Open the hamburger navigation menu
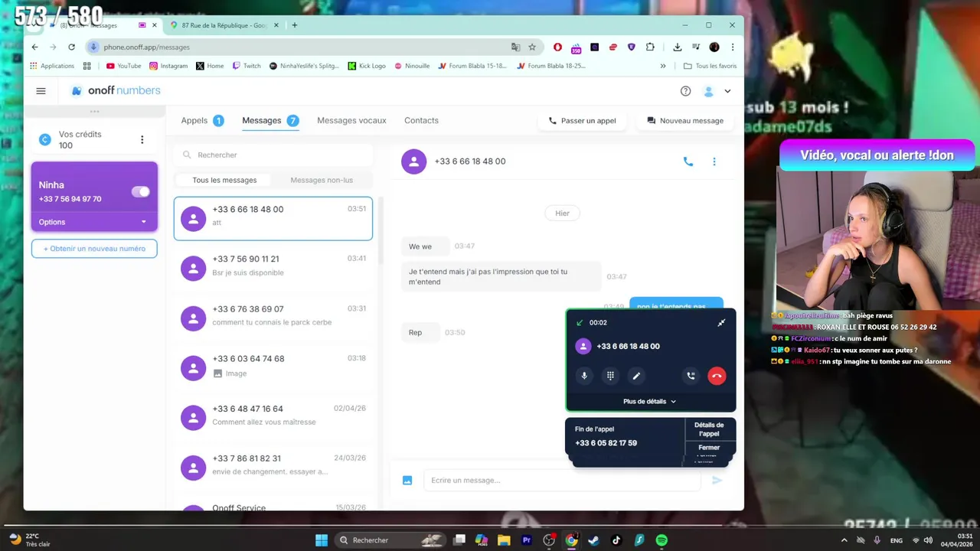The height and width of the screenshot is (551, 980). click(41, 91)
